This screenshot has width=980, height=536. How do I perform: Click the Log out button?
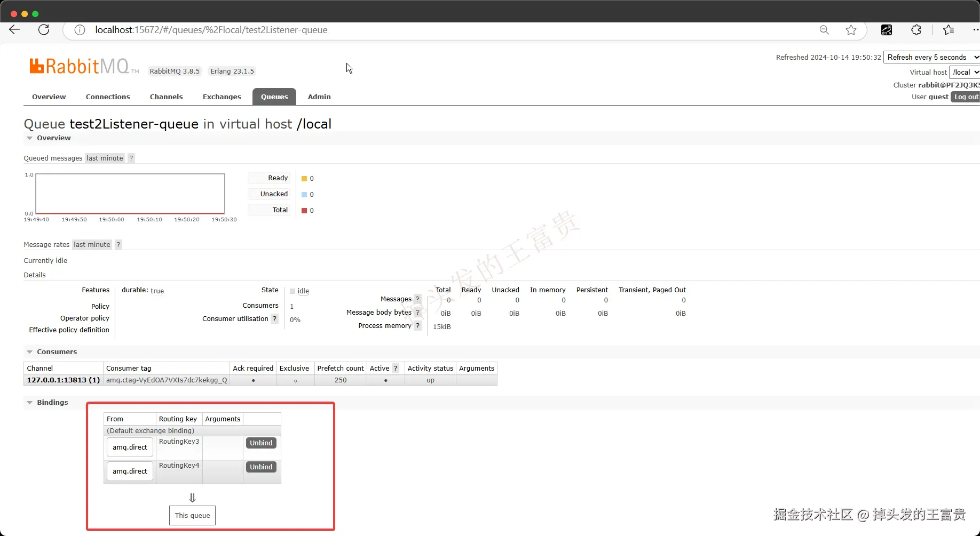[x=966, y=97]
